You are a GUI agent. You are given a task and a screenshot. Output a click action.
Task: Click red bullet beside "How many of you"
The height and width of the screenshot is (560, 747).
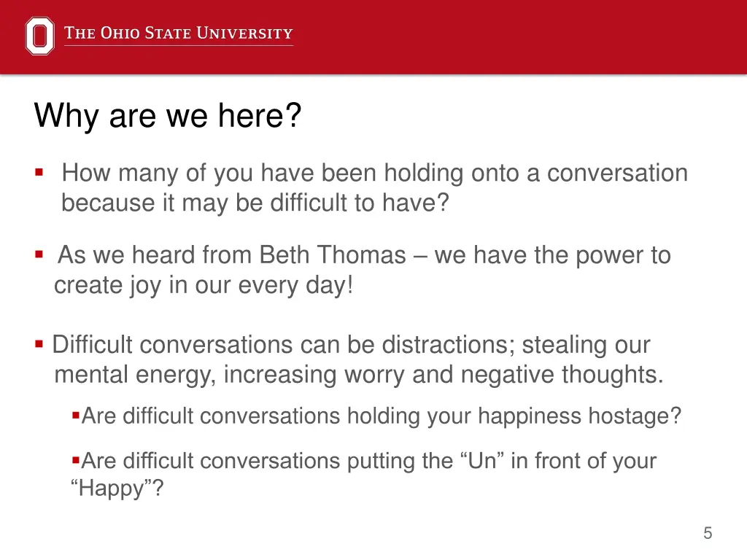[x=39, y=174]
